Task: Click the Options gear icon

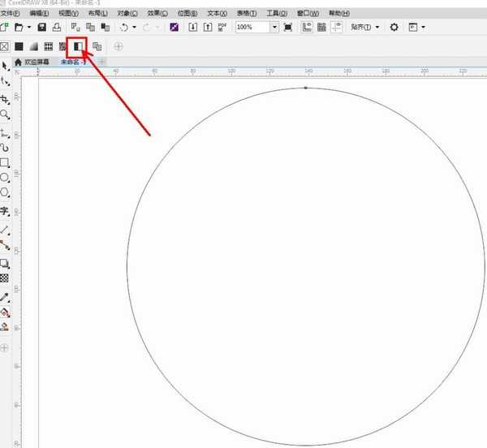Action: 394,27
